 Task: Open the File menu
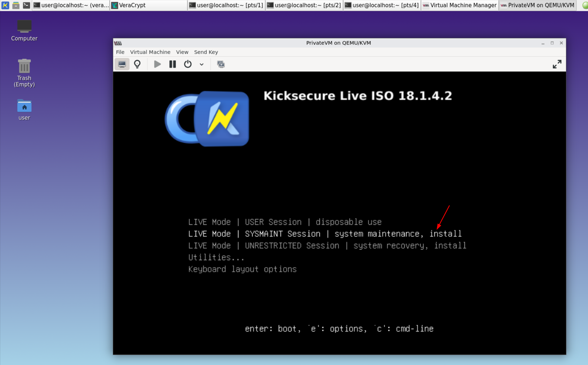120,52
